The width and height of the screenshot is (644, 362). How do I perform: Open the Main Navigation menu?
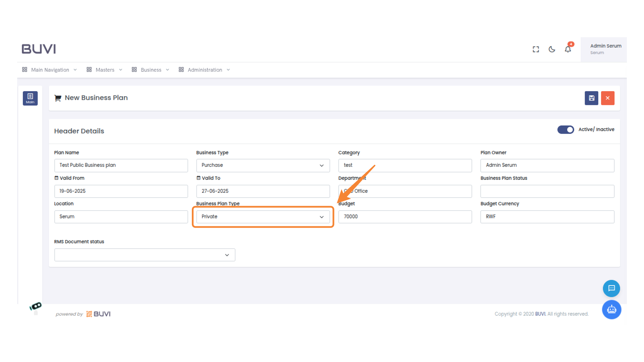point(50,70)
